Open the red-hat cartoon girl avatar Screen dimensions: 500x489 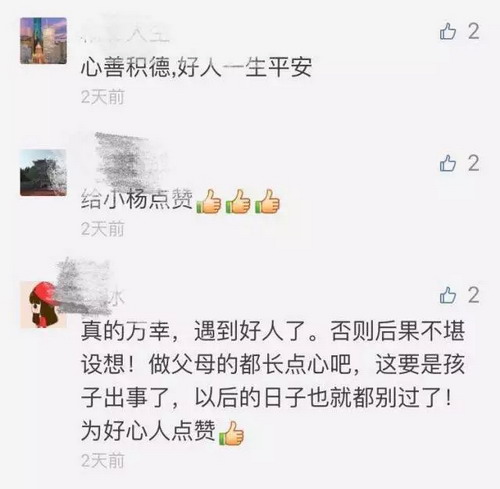tap(43, 305)
